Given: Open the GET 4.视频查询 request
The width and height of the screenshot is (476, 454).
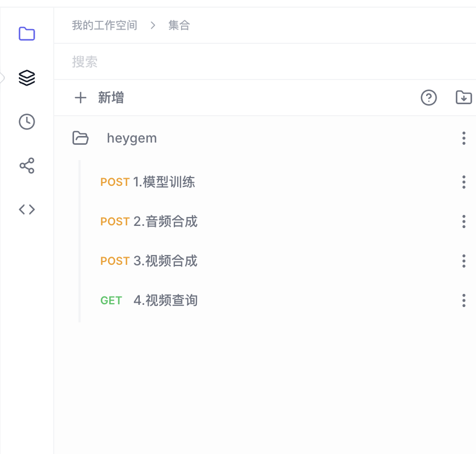Looking at the screenshot, I should tap(165, 300).
